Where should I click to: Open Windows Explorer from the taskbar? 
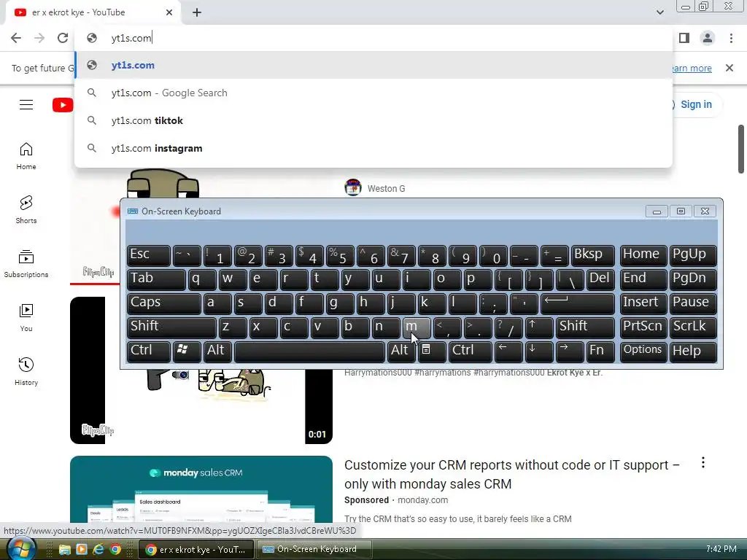pos(64,550)
